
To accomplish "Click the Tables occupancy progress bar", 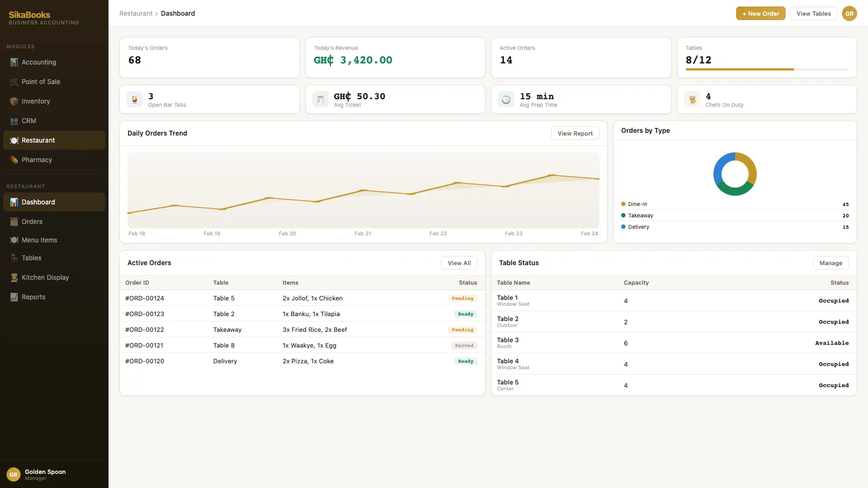I will [767, 69].
